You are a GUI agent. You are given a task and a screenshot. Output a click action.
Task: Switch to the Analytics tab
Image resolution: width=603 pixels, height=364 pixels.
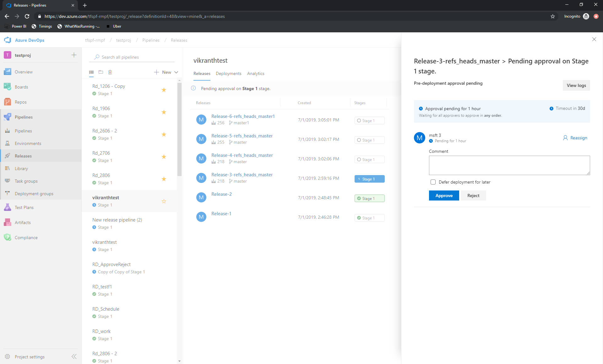(x=256, y=73)
